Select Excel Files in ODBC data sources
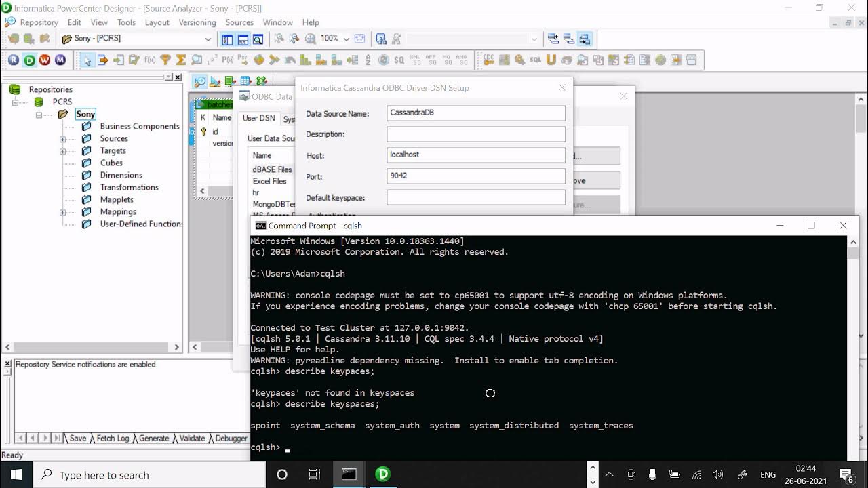The height and width of the screenshot is (488, 868). point(270,181)
